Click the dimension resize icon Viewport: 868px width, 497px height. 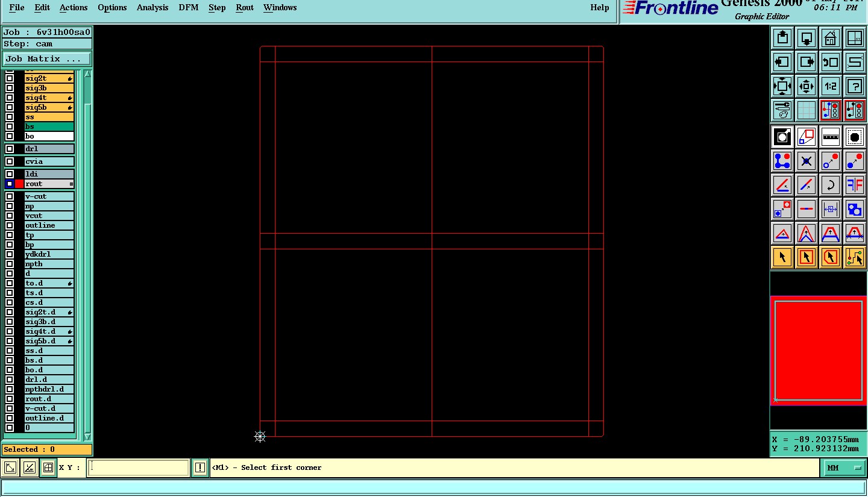[x=831, y=209]
